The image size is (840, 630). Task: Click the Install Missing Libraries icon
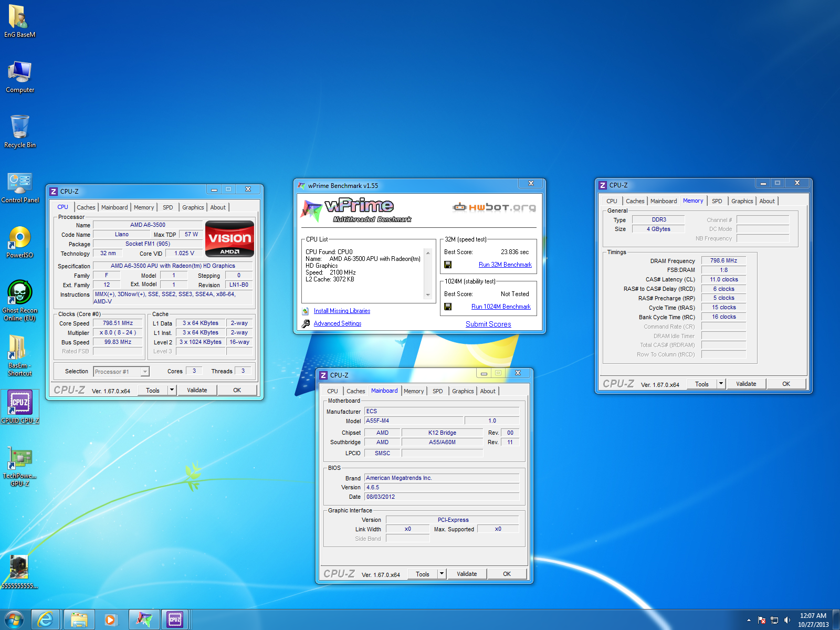[x=306, y=311]
